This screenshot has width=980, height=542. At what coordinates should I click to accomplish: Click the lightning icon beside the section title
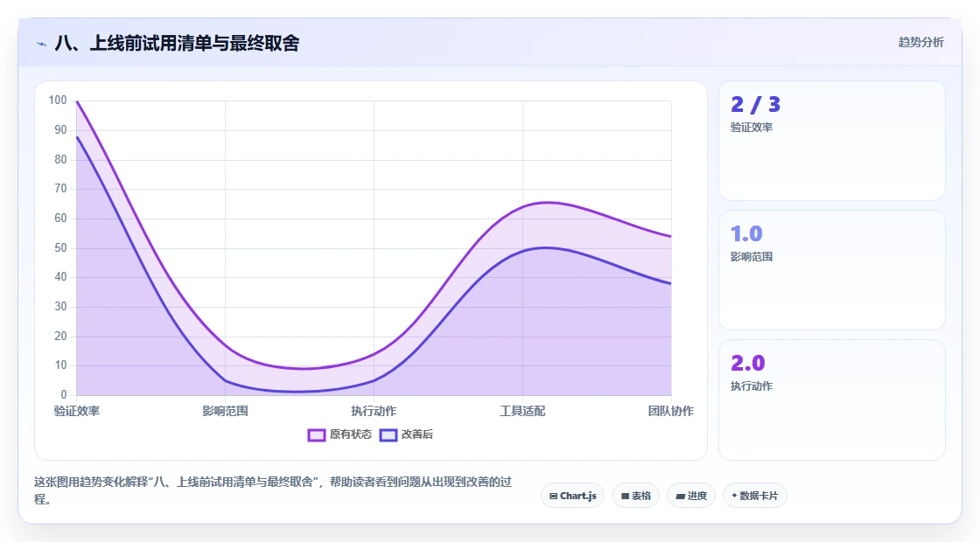pyautogui.click(x=42, y=44)
